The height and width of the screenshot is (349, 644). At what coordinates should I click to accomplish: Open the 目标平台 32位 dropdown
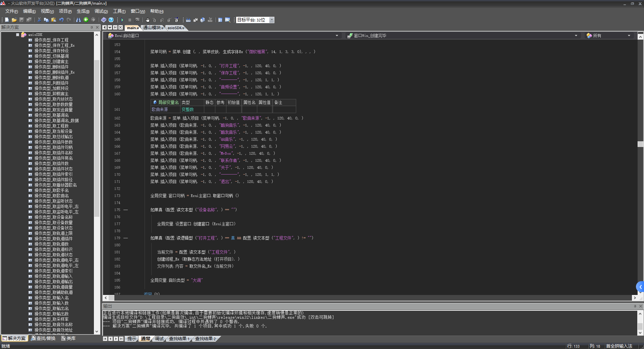pyautogui.click(x=272, y=20)
